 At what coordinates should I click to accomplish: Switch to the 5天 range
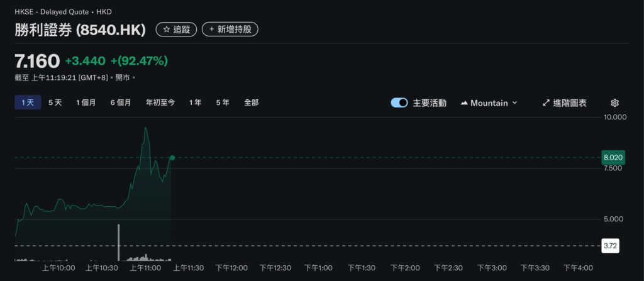[55, 102]
